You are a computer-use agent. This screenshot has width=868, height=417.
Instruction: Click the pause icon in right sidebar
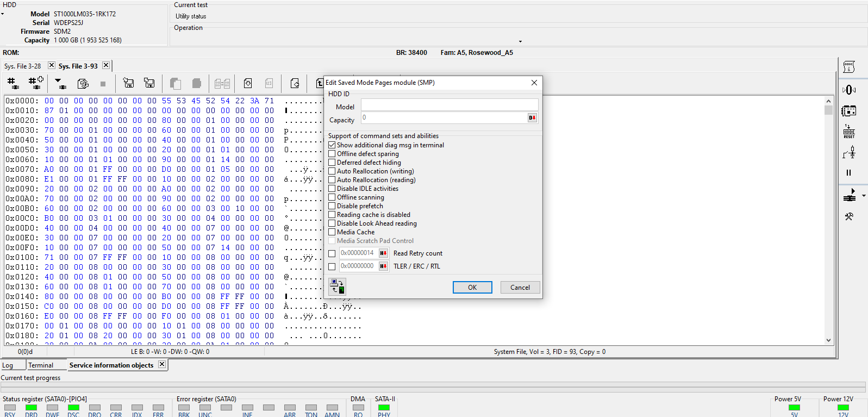(848, 172)
